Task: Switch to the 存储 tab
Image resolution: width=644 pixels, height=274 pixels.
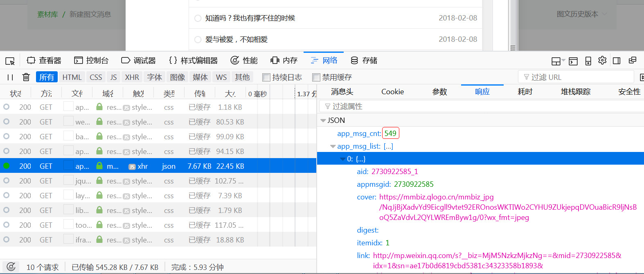Action: coord(364,61)
